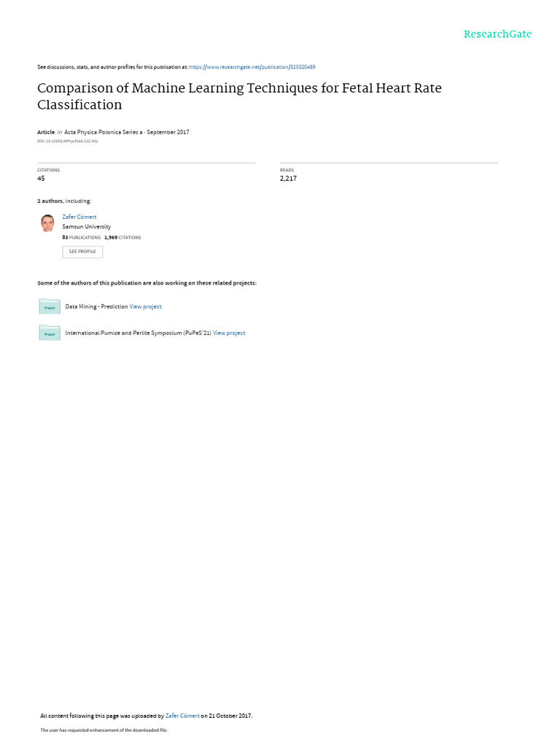This screenshot has width=560, height=747.
Task: Click the 1,969 citations author stat
Action: point(122,238)
